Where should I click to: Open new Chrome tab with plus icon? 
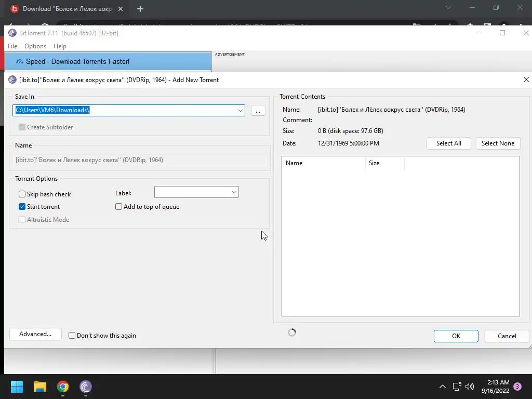tap(140, 9)
